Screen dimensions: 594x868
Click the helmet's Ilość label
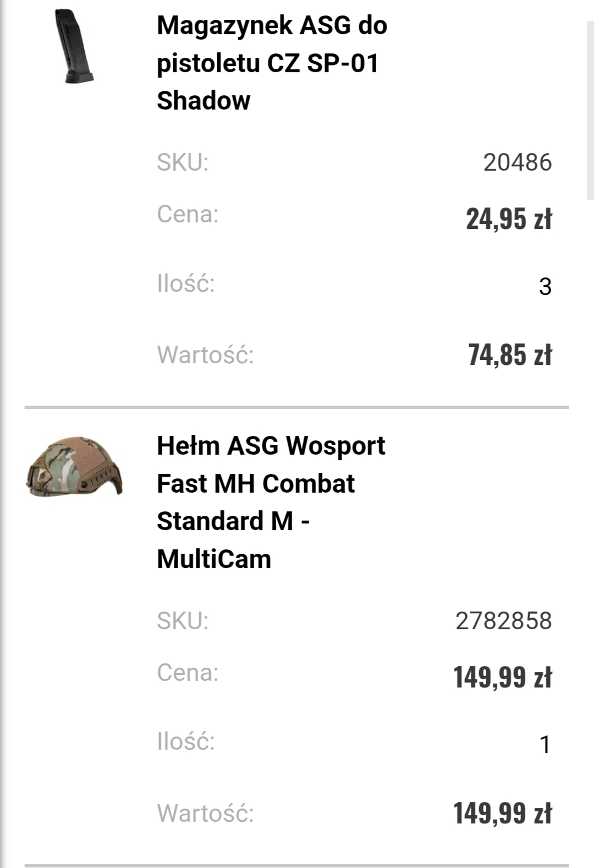point(186,742)
